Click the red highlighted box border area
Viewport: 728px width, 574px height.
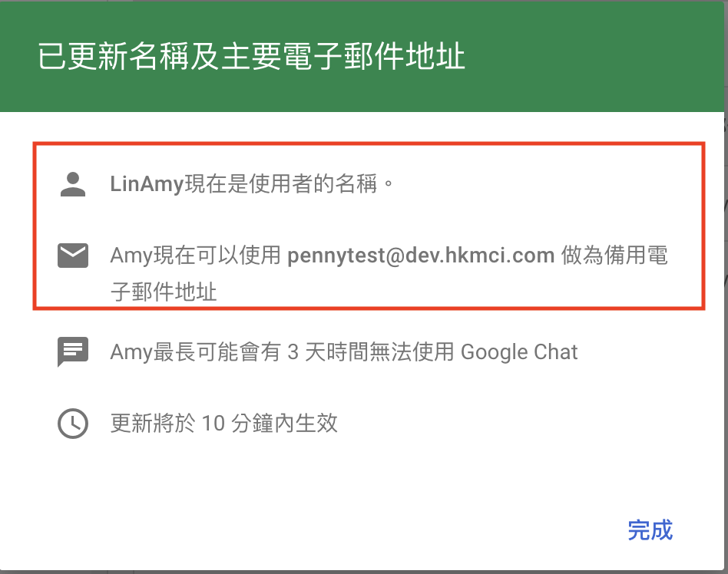point(369,143)
